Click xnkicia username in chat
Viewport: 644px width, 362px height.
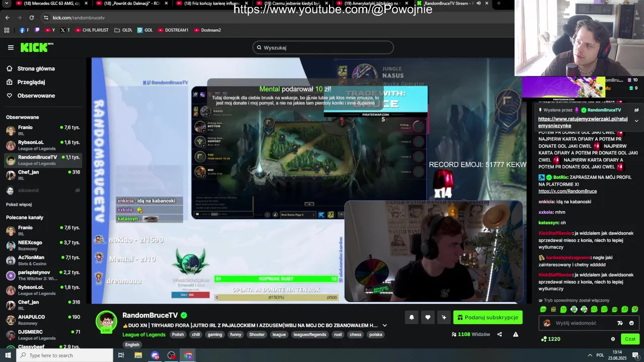click(546, 202)
